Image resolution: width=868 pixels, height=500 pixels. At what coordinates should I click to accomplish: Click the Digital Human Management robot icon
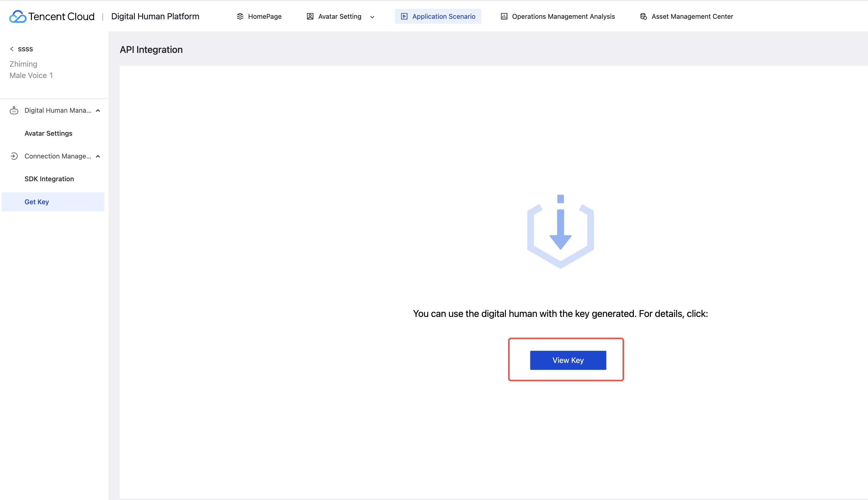click(14, 110)
